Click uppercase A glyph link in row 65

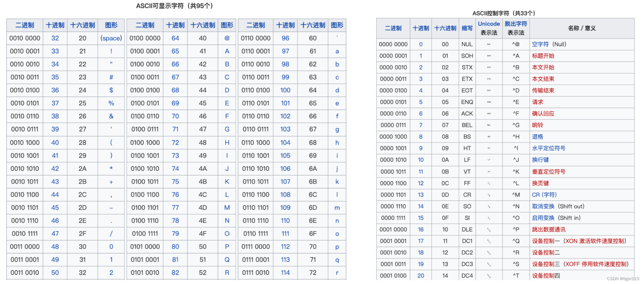[x=227, y=51]
